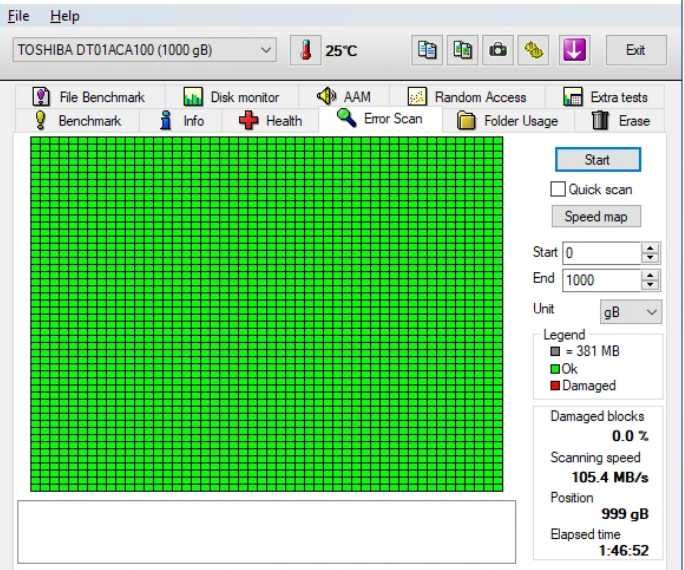
Task: Click the 999 gB position value
Action: [x=625, y=514]
